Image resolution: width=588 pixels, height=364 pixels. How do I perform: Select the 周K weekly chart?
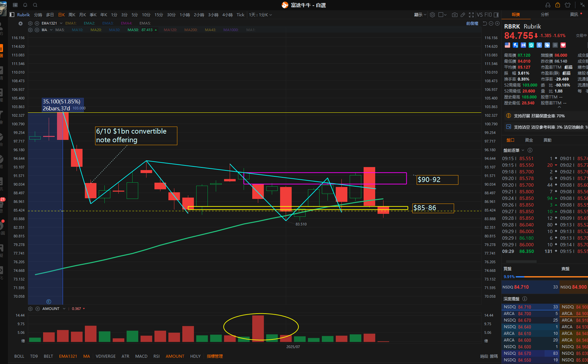(72, 15)
